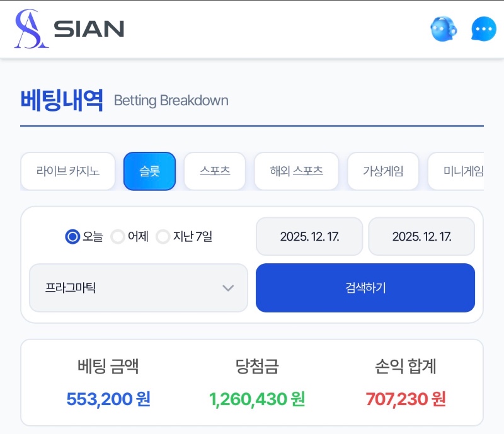Image resolution: width=504 pixels, height=434 pixels.
Task: Switch to the 라이브 카지노 tab
Action: tap(68, 171)
